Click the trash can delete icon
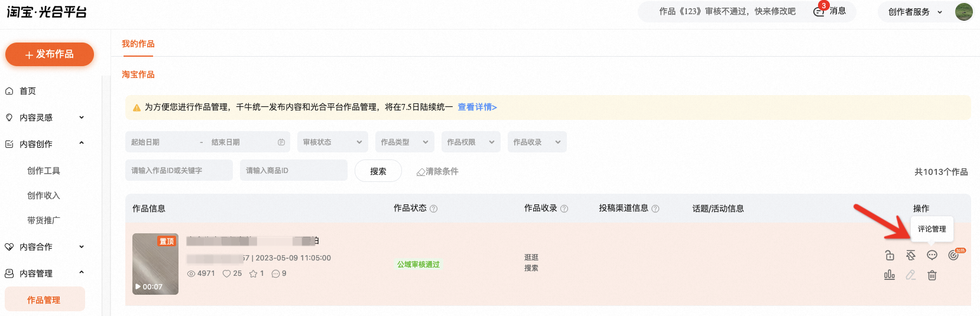980x316 pixels. 932,275
